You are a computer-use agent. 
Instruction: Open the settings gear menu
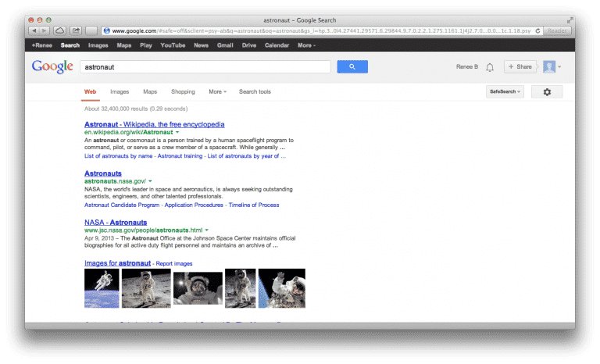tap(547, 92)
